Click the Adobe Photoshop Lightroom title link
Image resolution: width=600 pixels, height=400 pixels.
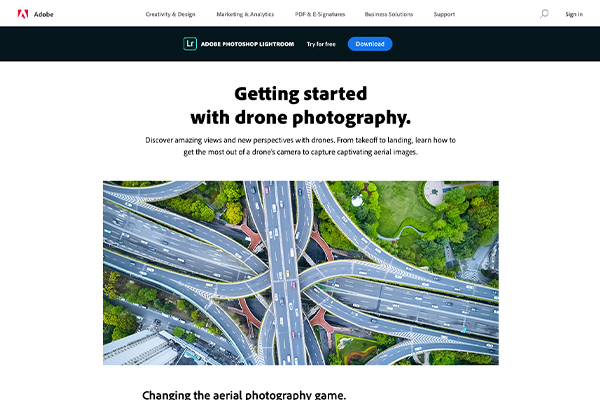(247, 44)
